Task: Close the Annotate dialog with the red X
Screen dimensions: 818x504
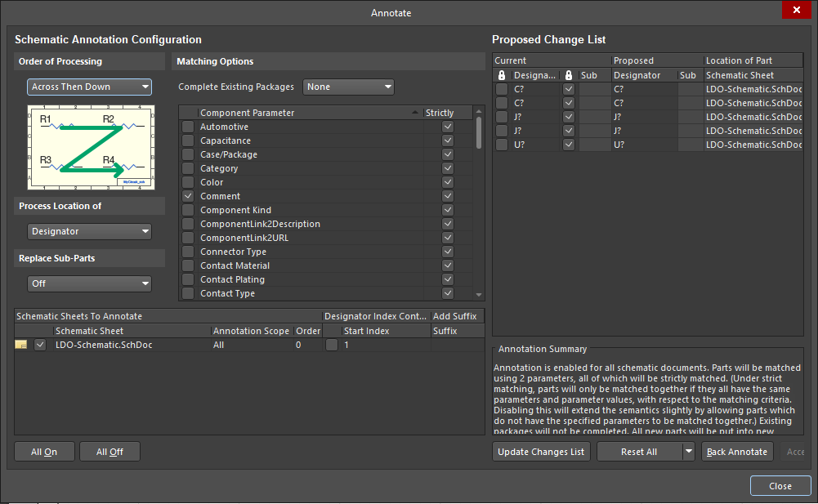Action: [796, 10]
